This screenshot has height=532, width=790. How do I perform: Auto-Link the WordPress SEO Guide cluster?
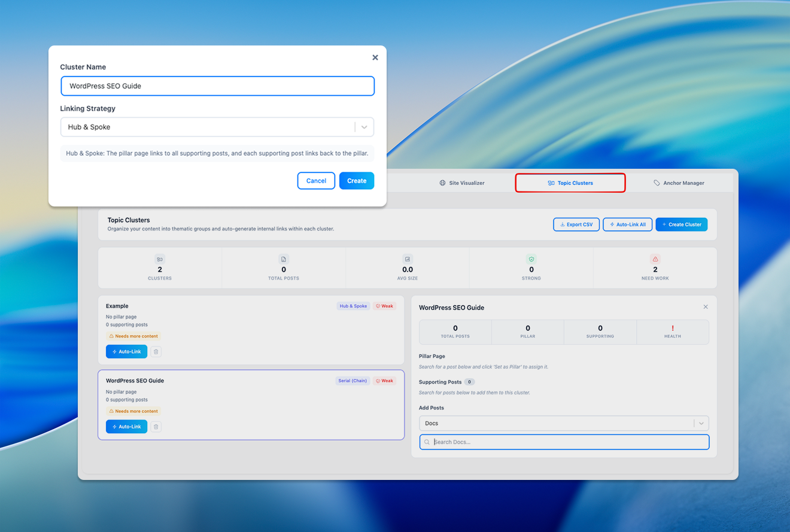coord(126,427)
